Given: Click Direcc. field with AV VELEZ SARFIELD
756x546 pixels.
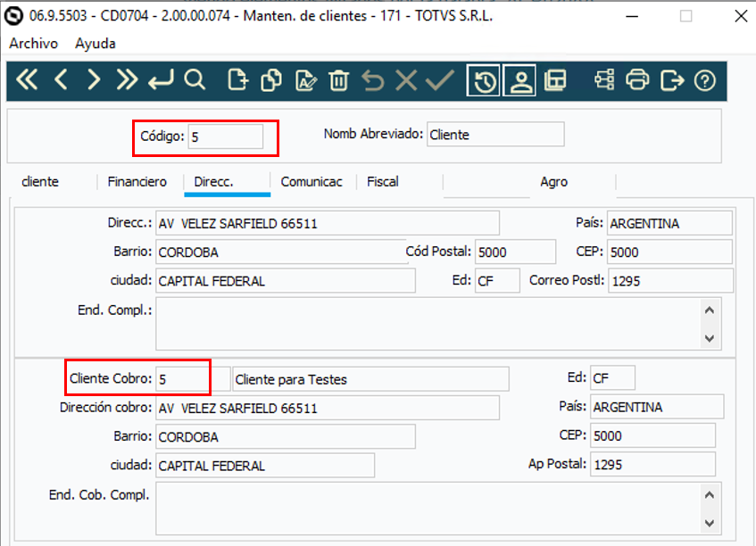Looking at the screenshot, I should (x=328, y=223).
